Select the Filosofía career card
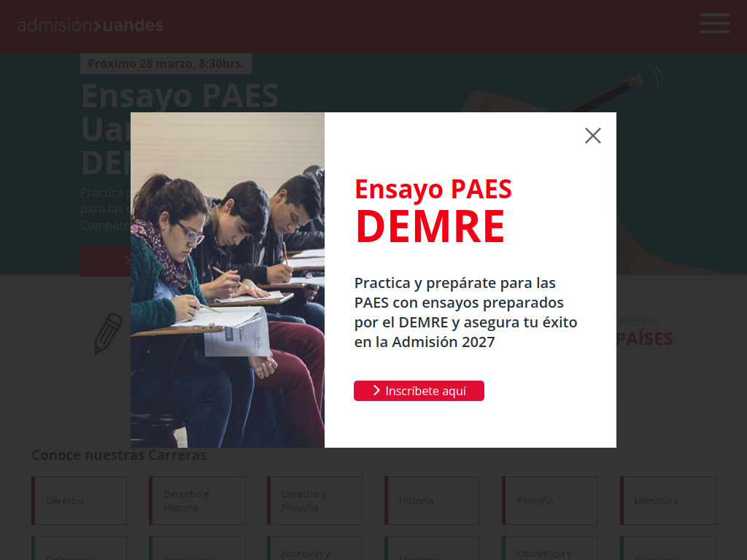The width and height of the screenshot is (747, 560). pyautogui.click(x=550, y=500)
